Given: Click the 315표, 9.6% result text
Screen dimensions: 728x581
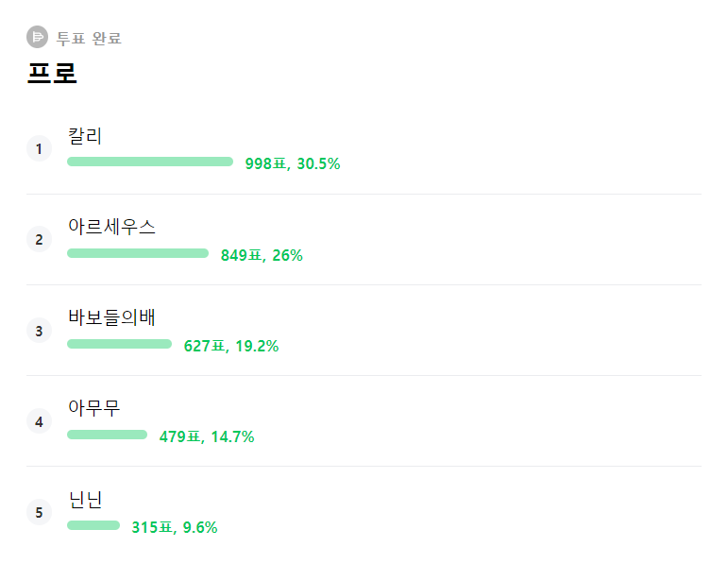Looking at the screenshot, I should (x=175, y=527).
